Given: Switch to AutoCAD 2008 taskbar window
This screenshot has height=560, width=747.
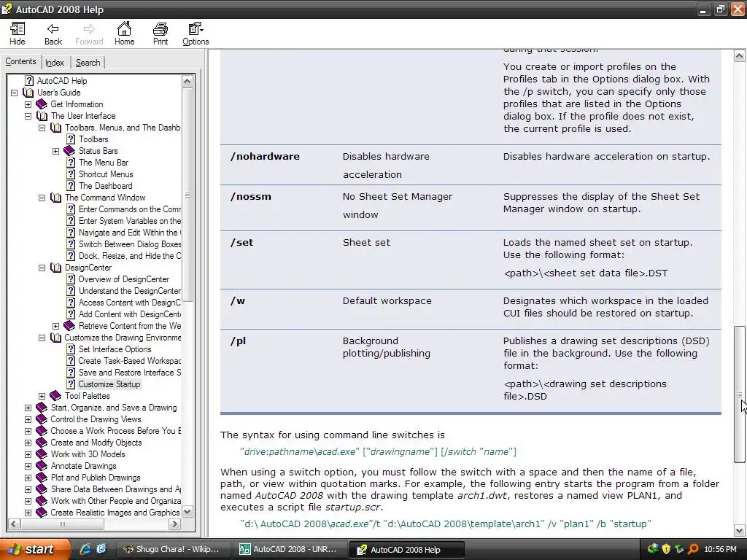Looking at the screenshot, I should click(x=290, y=549).
